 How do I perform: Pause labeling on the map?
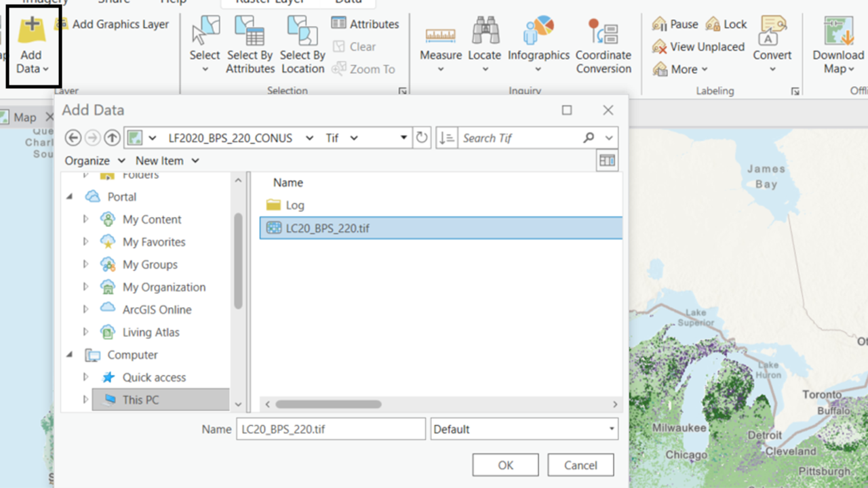click(674, 24)
